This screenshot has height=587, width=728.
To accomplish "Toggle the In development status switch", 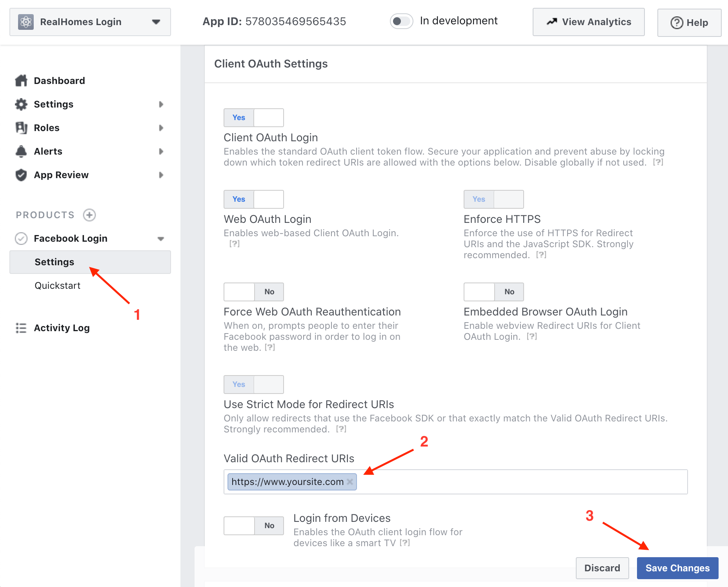I will coord(401,21).
